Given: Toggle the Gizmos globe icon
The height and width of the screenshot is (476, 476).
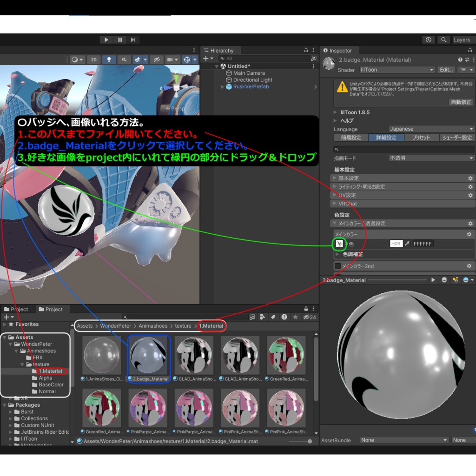Looking at the screenshot, I should tap(187, 59).
